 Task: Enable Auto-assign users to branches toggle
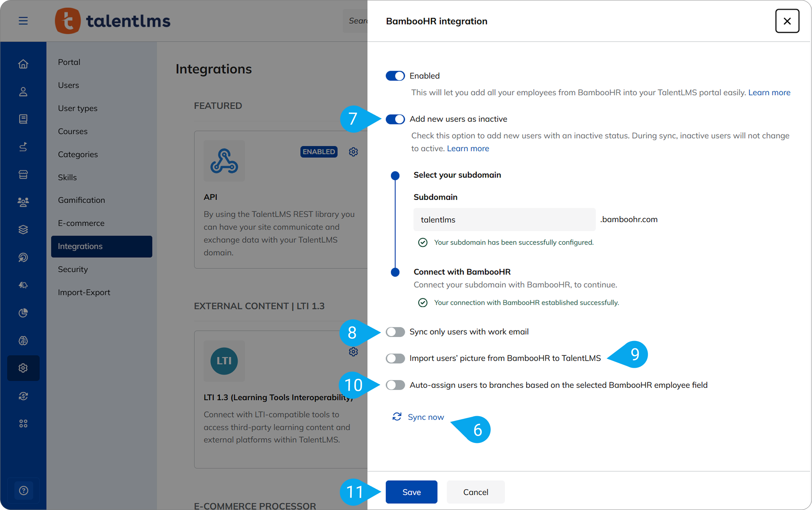395,385
